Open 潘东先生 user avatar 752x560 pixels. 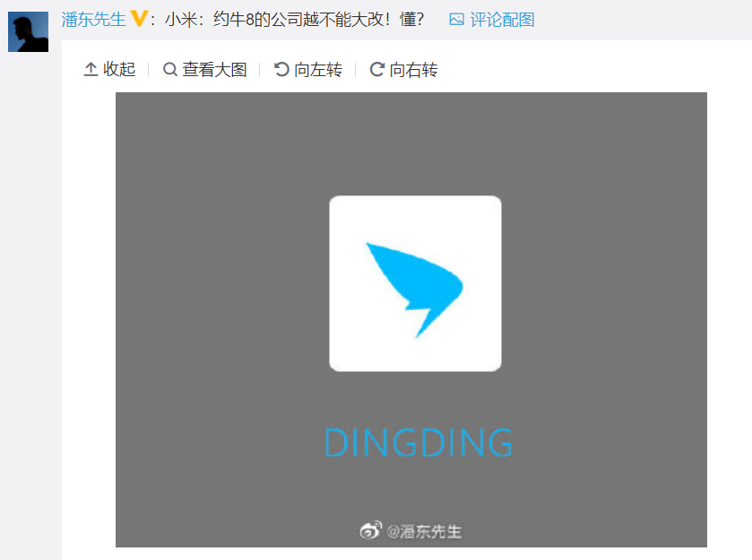pos(29,31)
